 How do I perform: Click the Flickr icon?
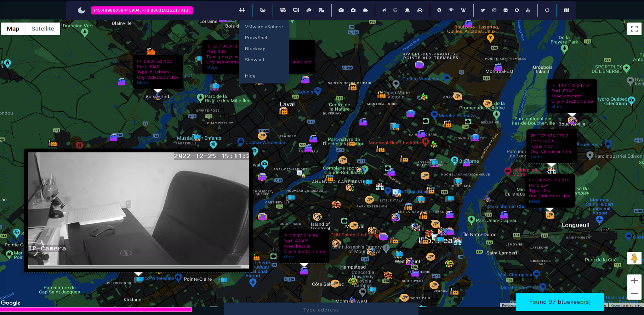[506, 10]
